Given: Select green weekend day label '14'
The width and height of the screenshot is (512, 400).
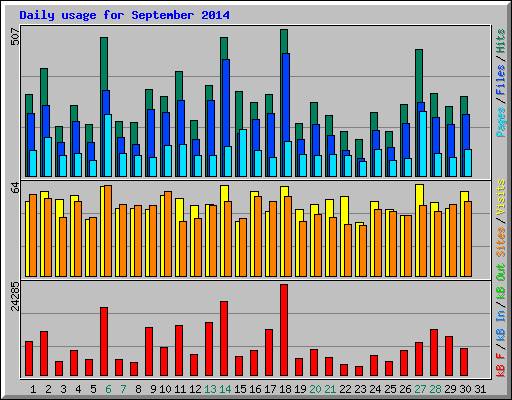Looking at the screenshot, I should pyautogui.click(x=225, y=389).
